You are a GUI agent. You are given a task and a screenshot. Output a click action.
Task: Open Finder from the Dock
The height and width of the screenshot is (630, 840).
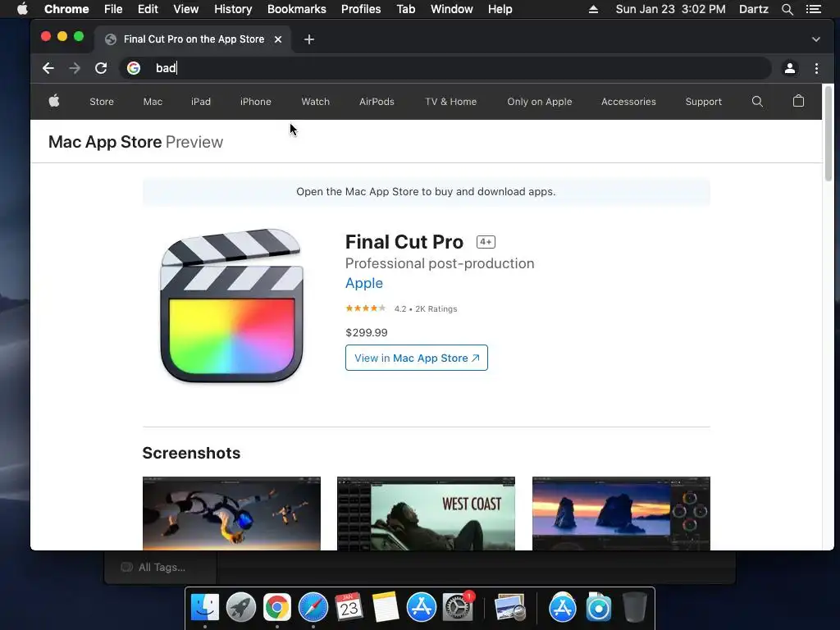click(x=204, y=607)
